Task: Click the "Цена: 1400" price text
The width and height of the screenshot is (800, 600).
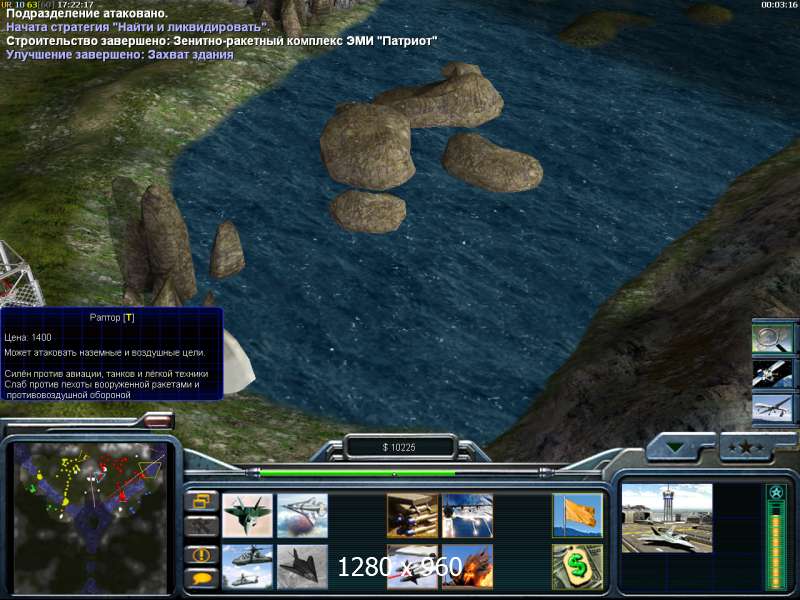Action: point(28,337)
